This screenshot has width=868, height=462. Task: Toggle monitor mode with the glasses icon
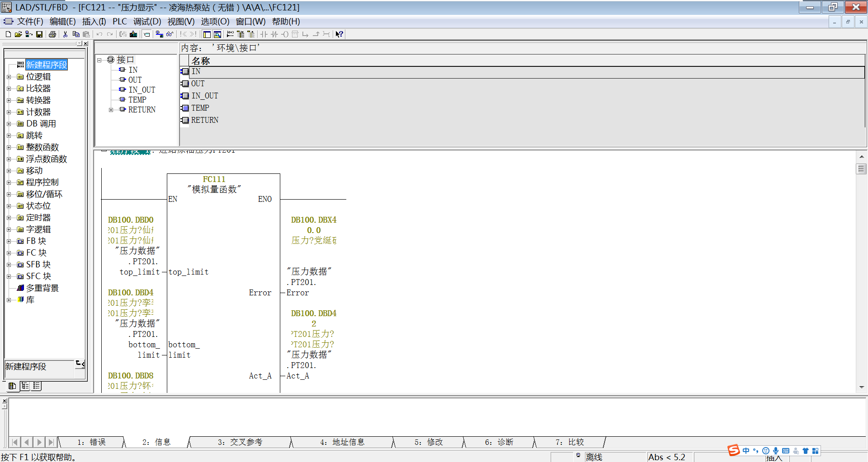169,34
